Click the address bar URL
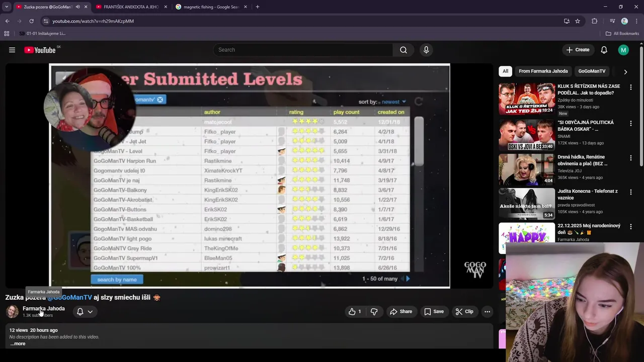 [x=93, y=21]
